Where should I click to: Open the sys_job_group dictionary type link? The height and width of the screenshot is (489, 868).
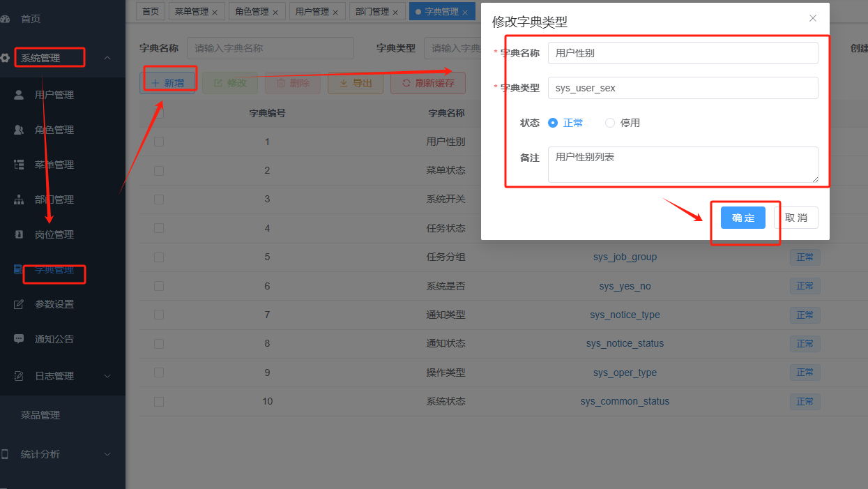625,257
